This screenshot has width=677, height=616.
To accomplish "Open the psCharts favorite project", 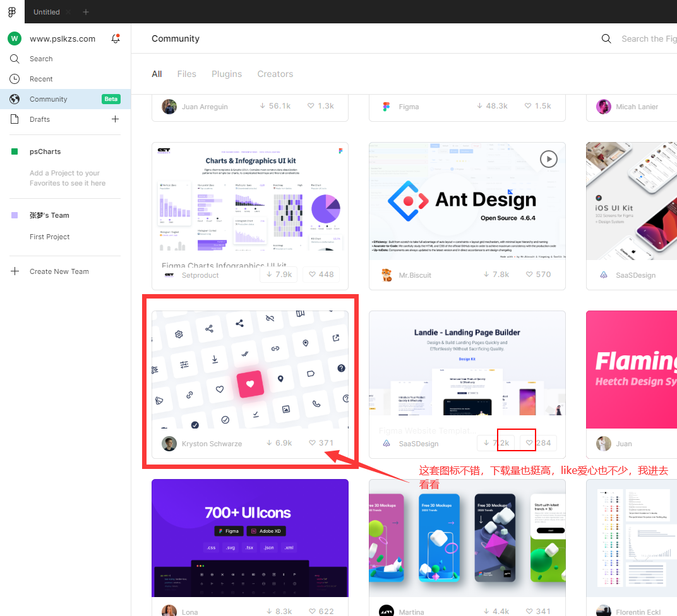I will coord(45,151).
